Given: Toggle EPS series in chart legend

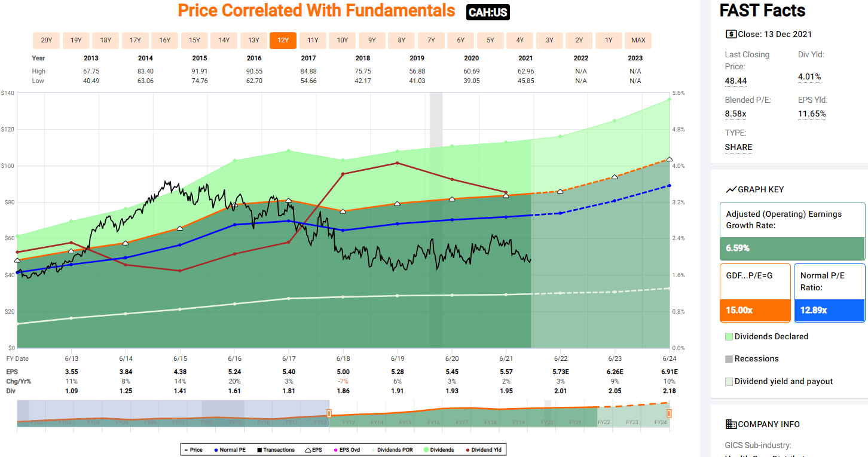Looking at the screenshot, I should pos(313,450).
